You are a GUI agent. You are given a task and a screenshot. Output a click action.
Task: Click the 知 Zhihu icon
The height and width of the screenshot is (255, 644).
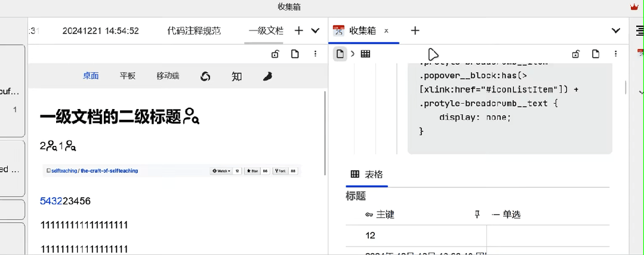tap(236, 76)
